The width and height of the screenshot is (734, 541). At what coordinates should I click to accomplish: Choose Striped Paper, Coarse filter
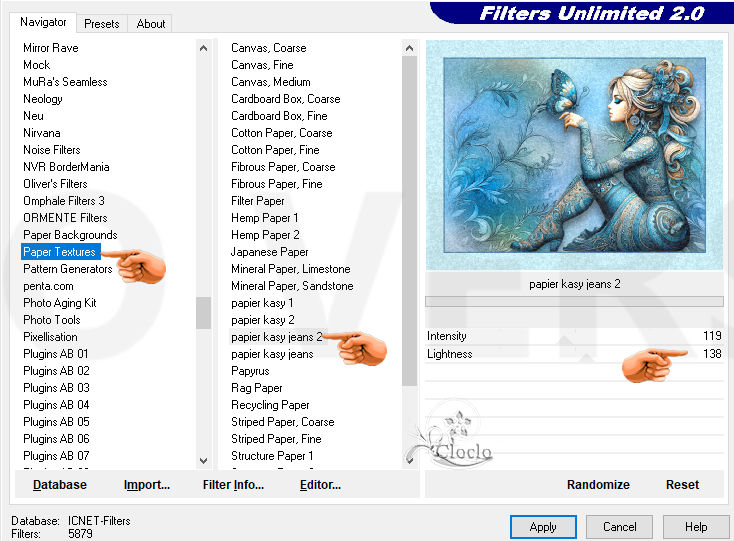[x=283, y=422]
